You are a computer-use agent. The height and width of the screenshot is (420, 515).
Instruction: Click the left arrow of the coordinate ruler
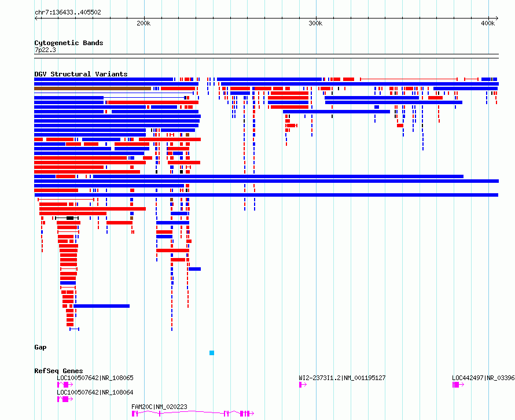coord(36,18)
